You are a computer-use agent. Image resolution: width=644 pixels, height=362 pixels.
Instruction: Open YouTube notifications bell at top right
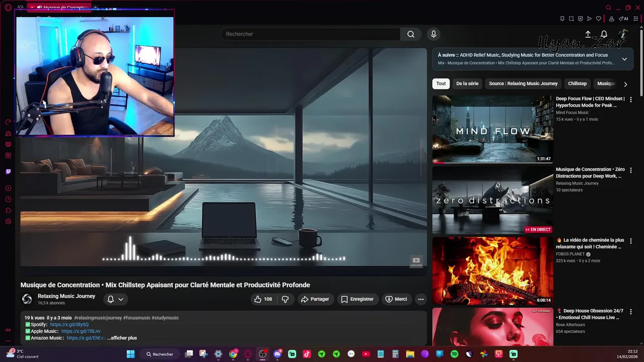(x=604, y=34)
